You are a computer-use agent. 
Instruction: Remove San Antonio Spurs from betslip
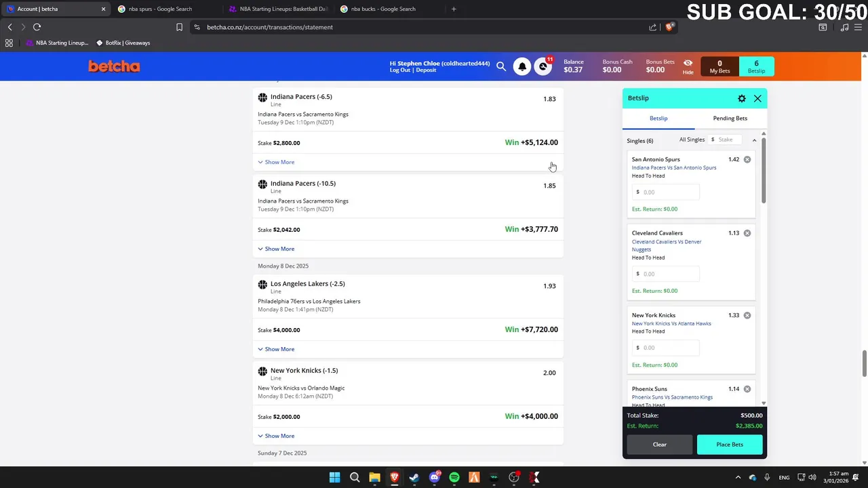pyautogui.click(x=747, y=159)
